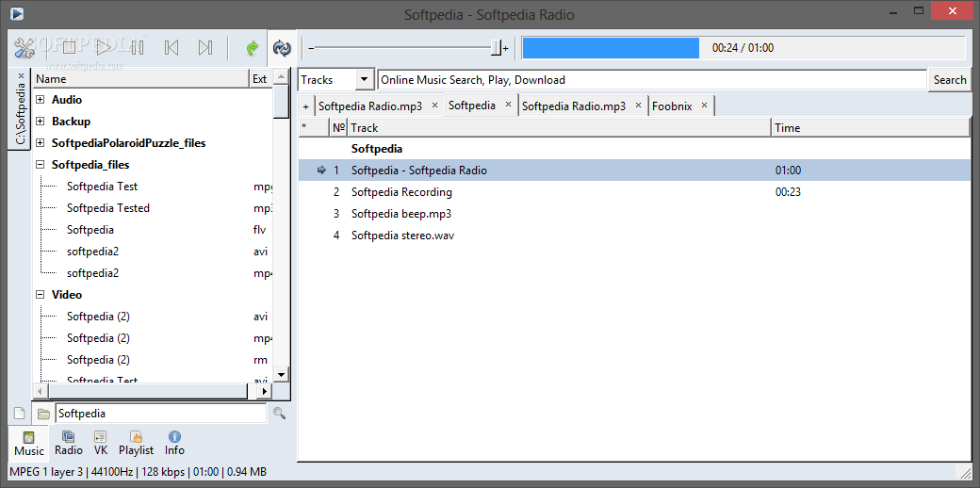Add a new playlist tab with plus

(305, 106)
